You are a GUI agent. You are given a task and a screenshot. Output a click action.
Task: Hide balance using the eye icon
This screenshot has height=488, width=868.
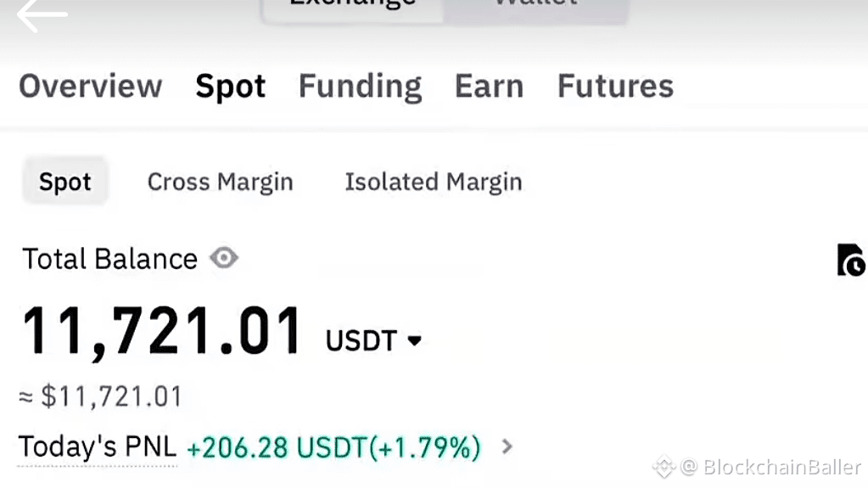224,258
